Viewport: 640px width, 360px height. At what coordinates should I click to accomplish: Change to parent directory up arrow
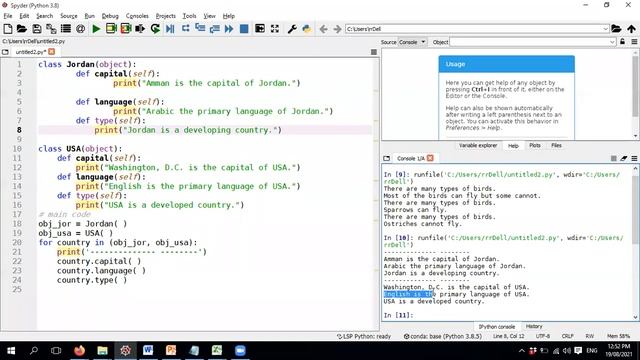(631, 29)
